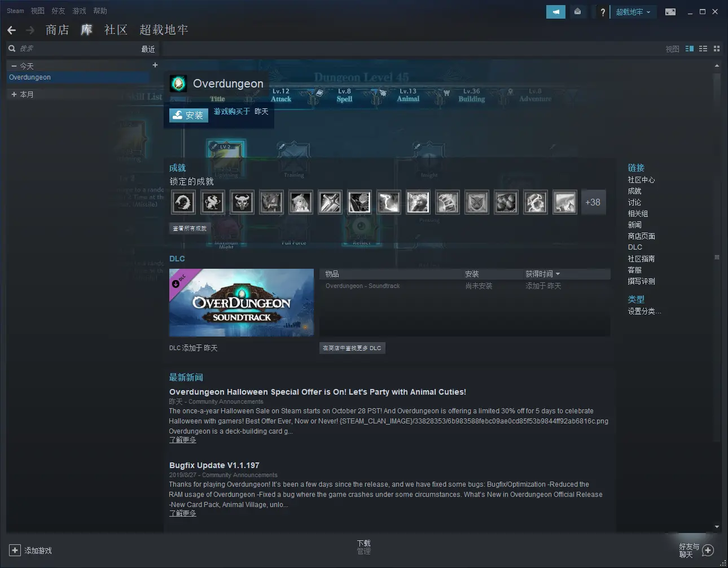Select the list view icon
The height and width of the screenshot is (568, 728).
(x=703, y=49)
